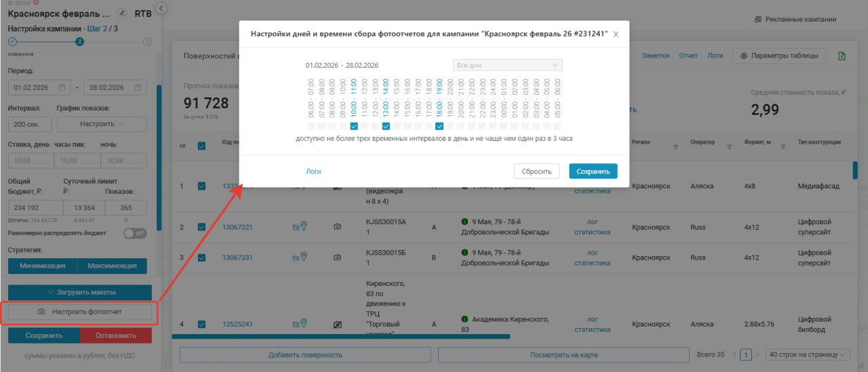Open the 'Оператор' column filter
868x372 pixels.
point(729,146)
